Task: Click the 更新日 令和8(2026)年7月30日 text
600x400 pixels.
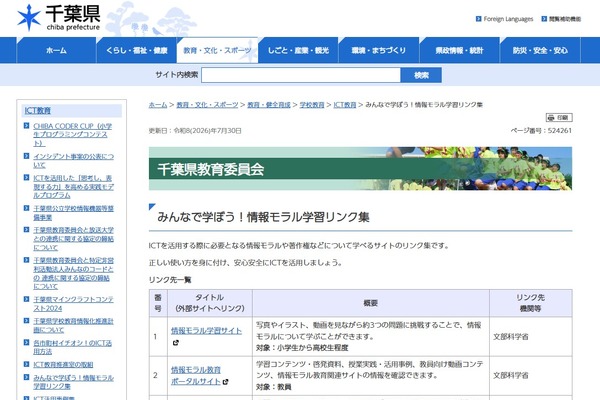Action: 195,131
